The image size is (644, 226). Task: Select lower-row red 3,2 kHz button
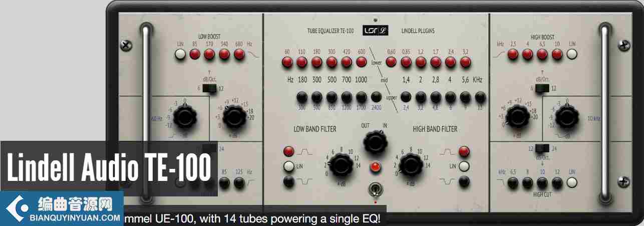466,62
